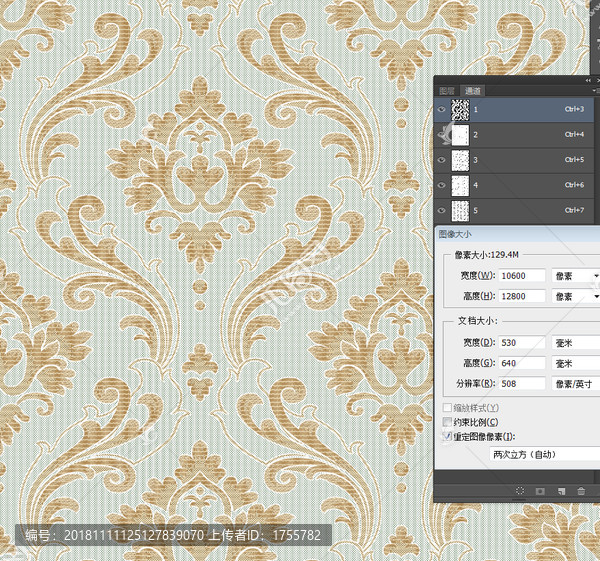Enable 缩放样式 checkbox
Viewport: 600px width, 561px height.
click(x=447, y=408)
